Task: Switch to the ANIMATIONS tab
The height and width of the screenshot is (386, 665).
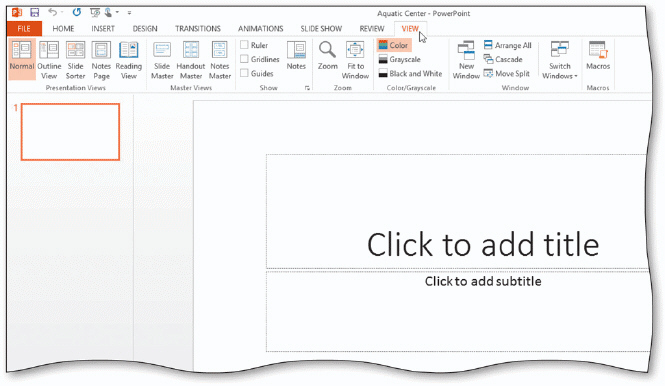Action: click(x=260, y=29)
